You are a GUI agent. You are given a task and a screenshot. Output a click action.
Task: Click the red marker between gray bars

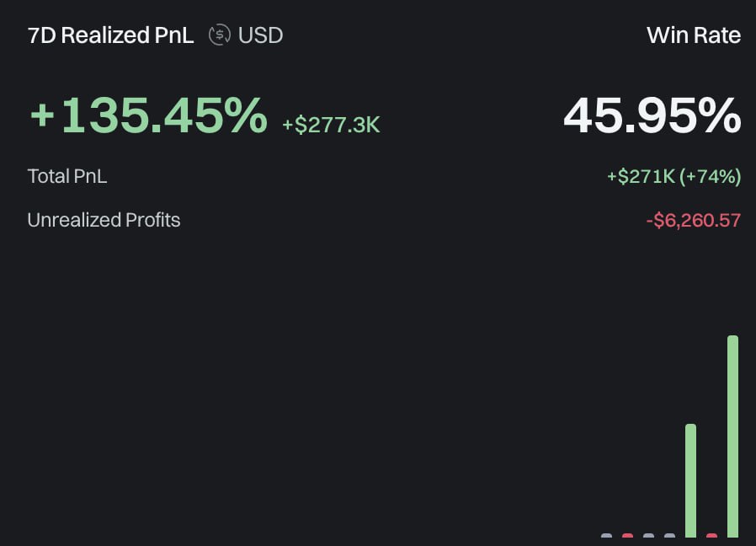[x=627, y=535]
